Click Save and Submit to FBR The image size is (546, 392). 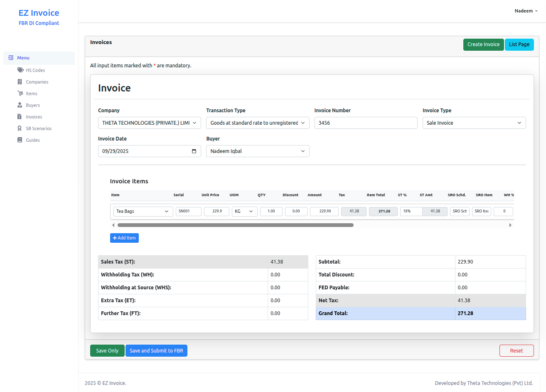click(156, 350)
